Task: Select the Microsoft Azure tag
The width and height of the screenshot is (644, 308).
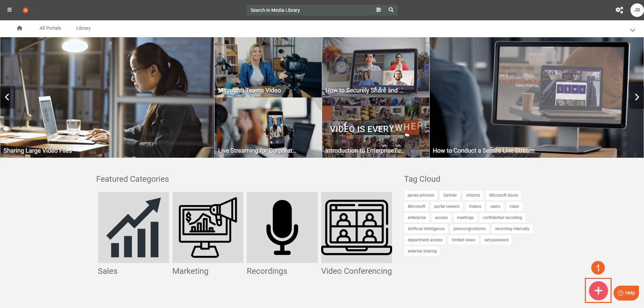Action: (503, 195)
